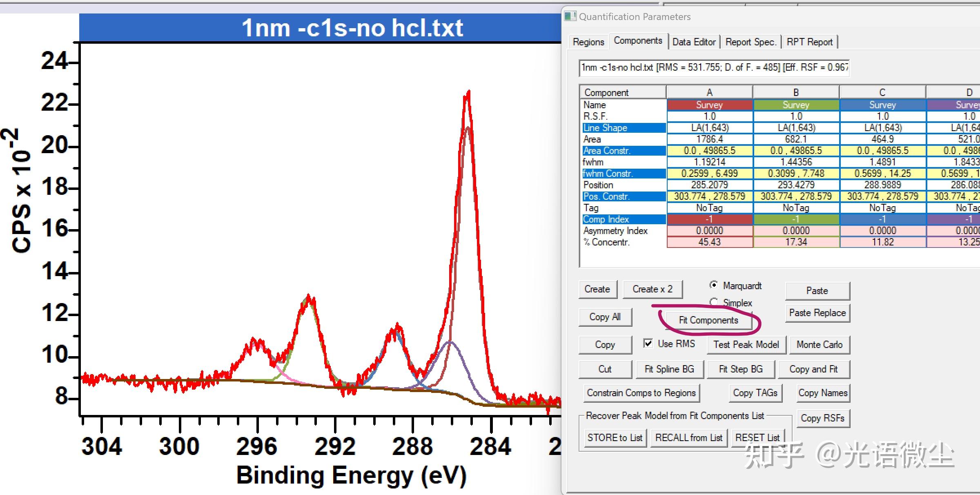Viewport: 980px width, 495px height.
Task: Click Constrain Comps to Regions
Action: 641,393
